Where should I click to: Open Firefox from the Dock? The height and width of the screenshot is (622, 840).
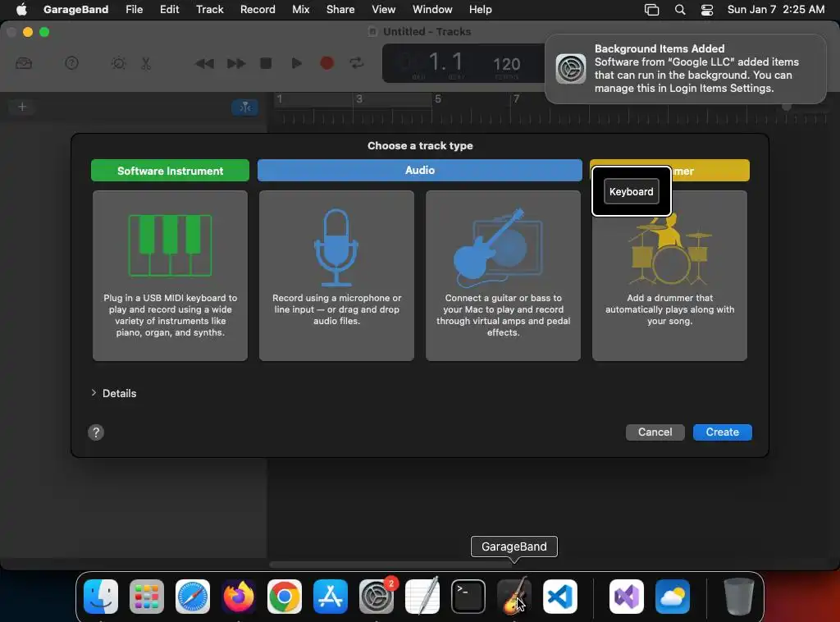pyautogui.click(x=239, y=597)
